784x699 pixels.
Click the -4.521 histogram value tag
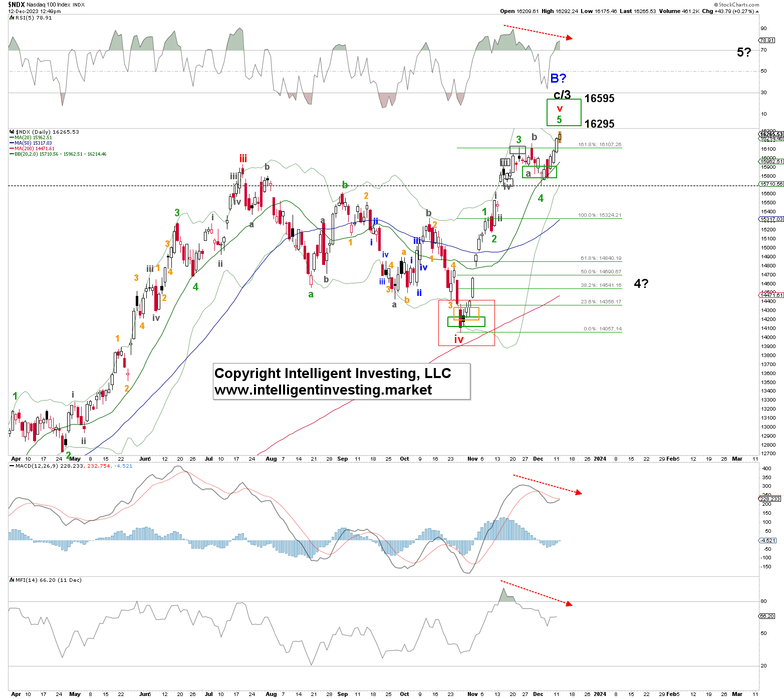(768, 541)
